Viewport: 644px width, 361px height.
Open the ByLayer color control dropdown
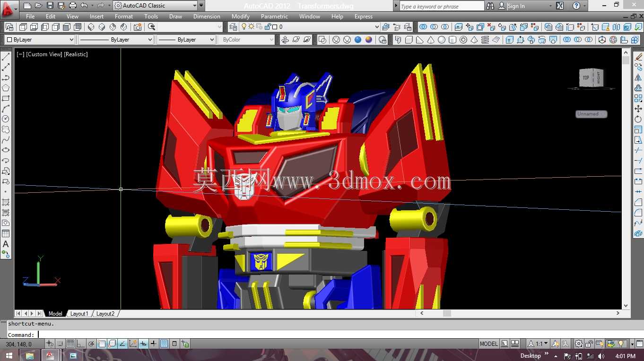[x=40, y=40]
